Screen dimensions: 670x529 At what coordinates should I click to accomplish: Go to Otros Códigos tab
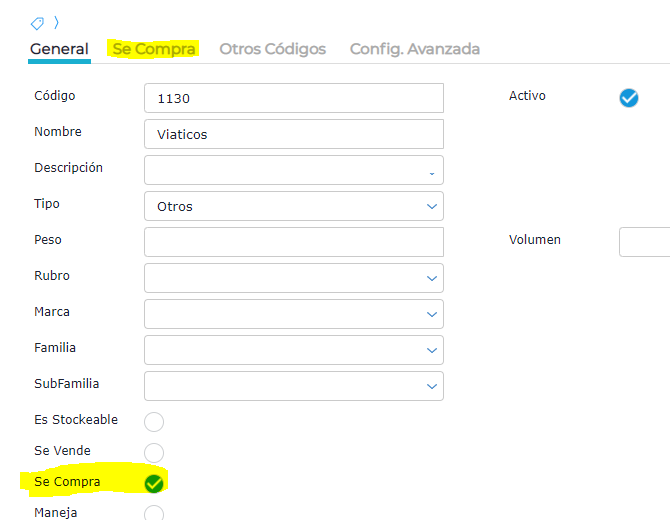click(x=272, y=49)
